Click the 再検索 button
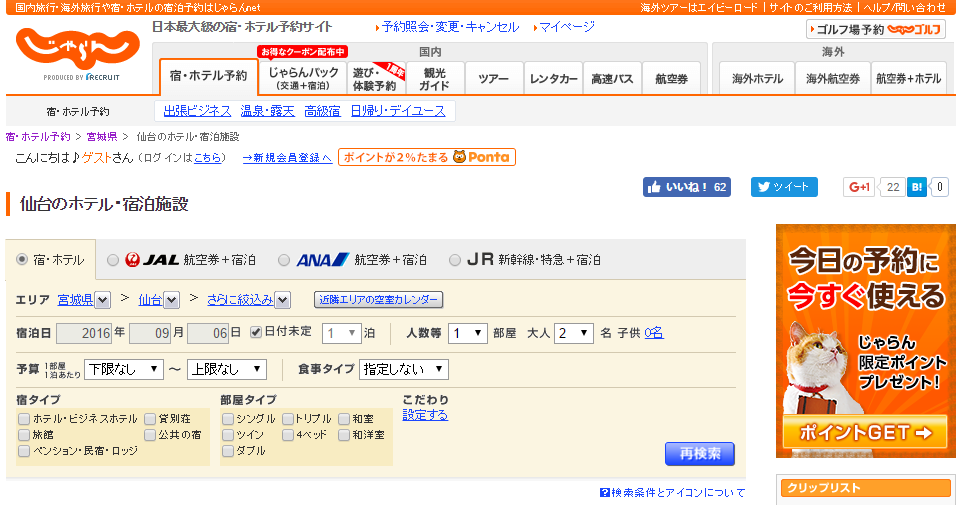The height and width of the screenshot is (505, 973). pyautogui.click(x=699, y=454)
